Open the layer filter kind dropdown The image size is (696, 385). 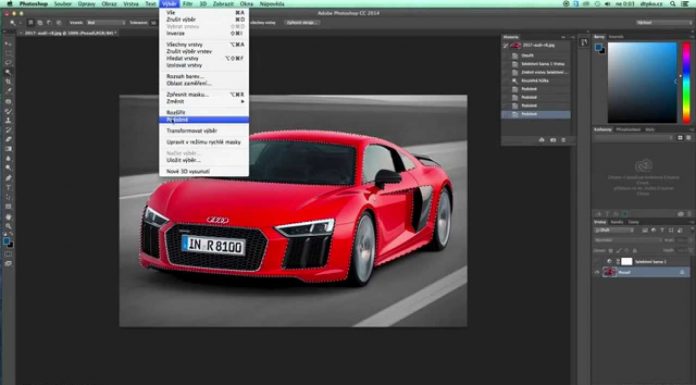coord(615,230)
